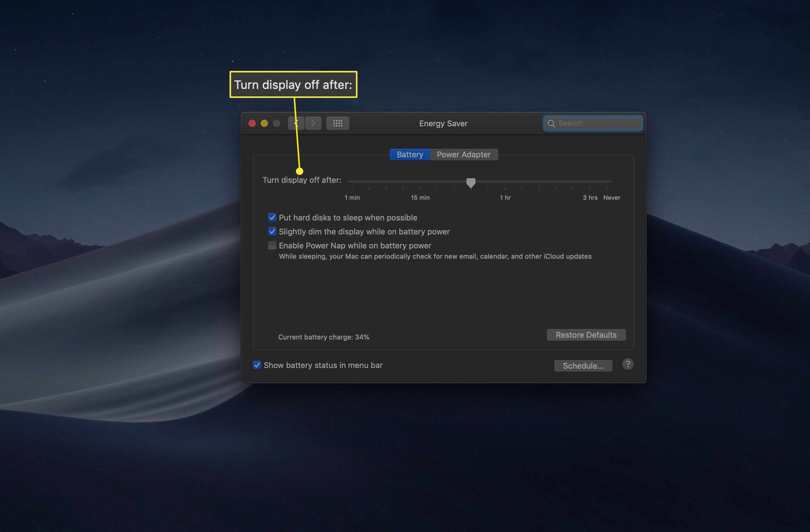The image size is (810, 532).
Task: Click the help question mark icon
Action: [628, 365]
